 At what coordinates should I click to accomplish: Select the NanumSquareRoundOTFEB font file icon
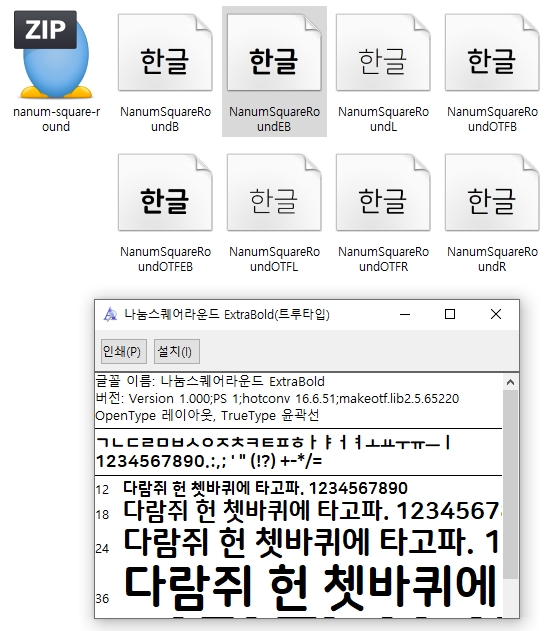click(165, 193)
